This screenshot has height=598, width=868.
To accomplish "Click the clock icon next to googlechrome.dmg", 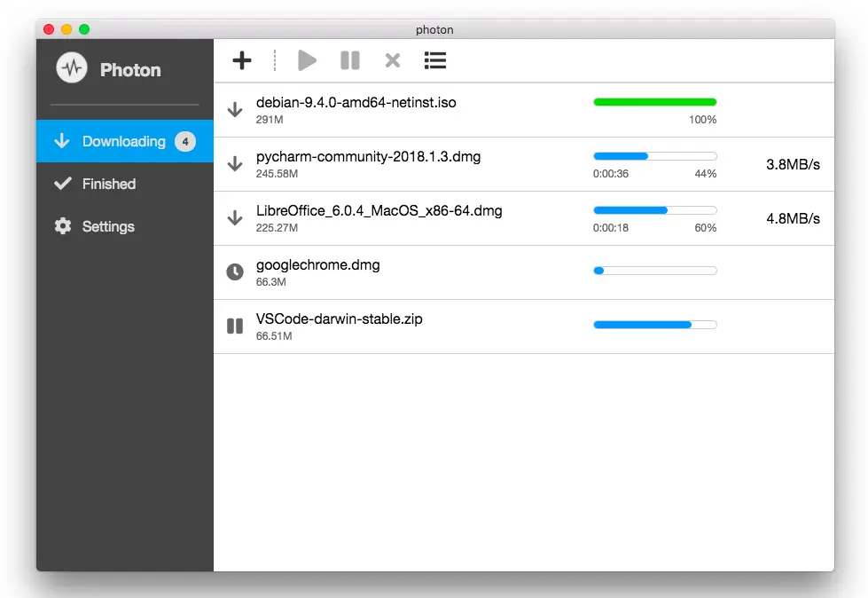I will 235,271.
